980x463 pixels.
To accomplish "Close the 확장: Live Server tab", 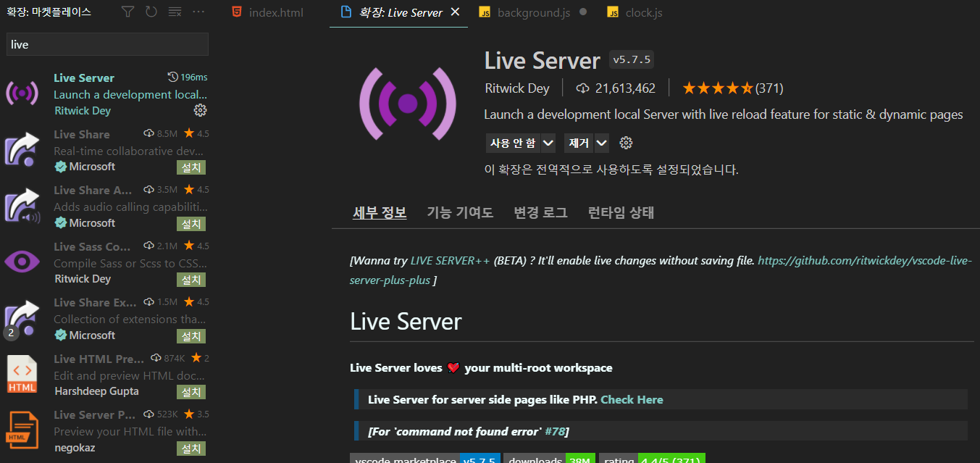I will point(455,12).
